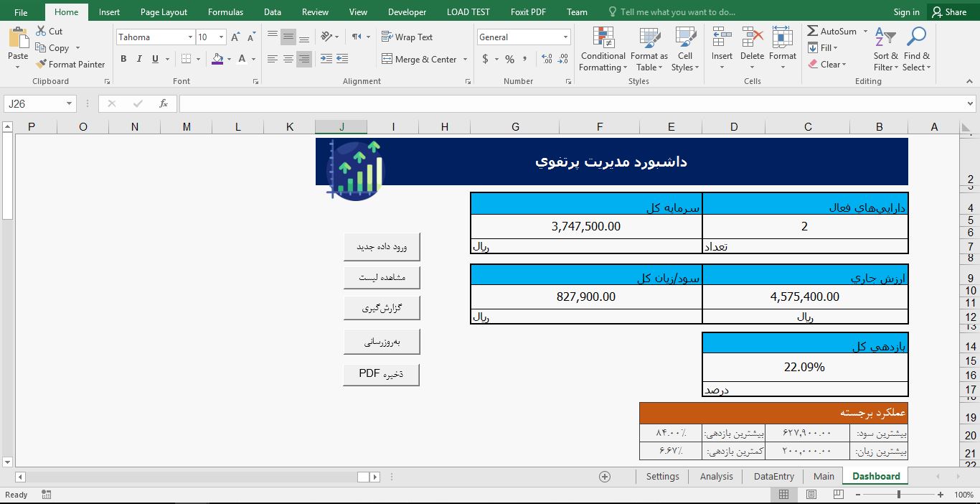Apply Merge & Center to selection
The width and height of the screenshot is (980, 504).
(x=419, y=59)
